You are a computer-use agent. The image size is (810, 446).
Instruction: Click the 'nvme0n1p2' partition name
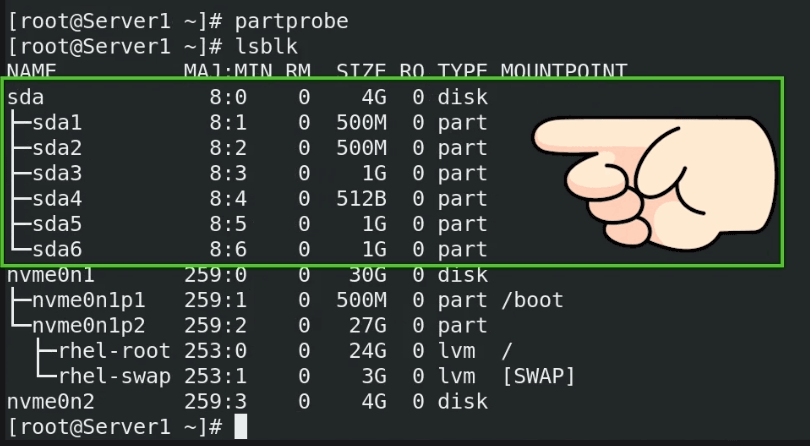(89, 325)
